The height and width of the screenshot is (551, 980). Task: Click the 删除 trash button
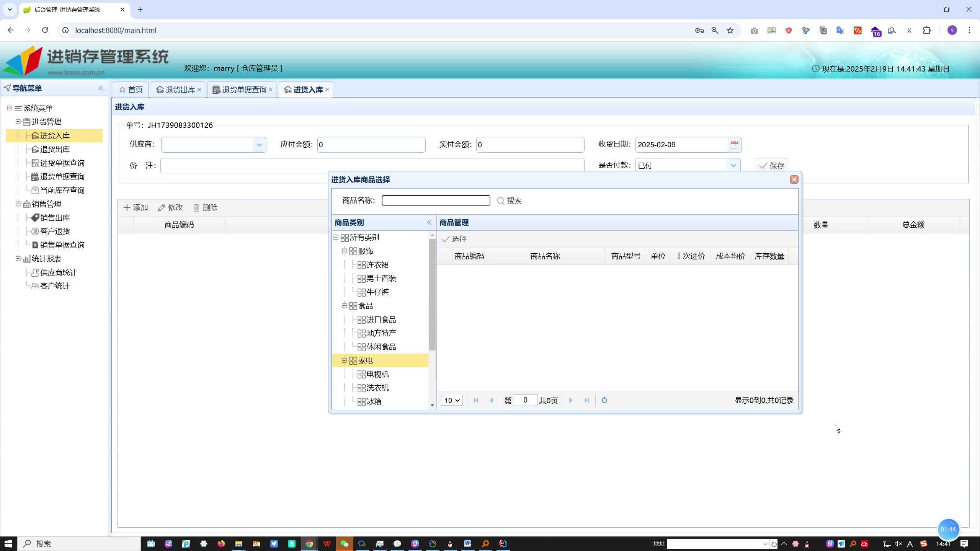(205, 208)
